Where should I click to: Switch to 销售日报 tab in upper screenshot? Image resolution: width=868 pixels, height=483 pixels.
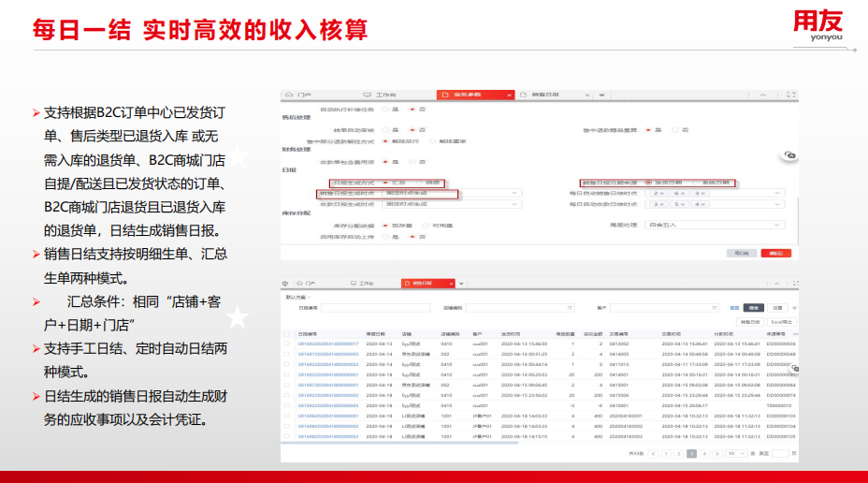(x=545, y=95)
